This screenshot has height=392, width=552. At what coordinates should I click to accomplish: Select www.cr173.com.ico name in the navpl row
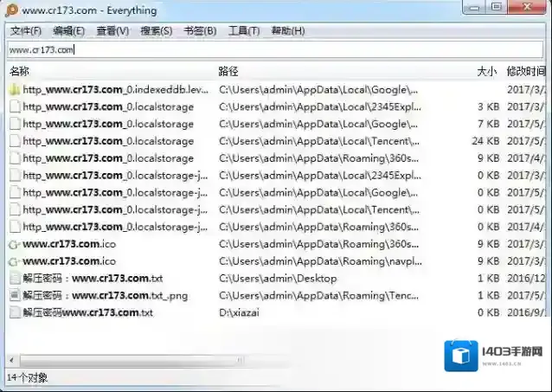(x=69, y=261)
